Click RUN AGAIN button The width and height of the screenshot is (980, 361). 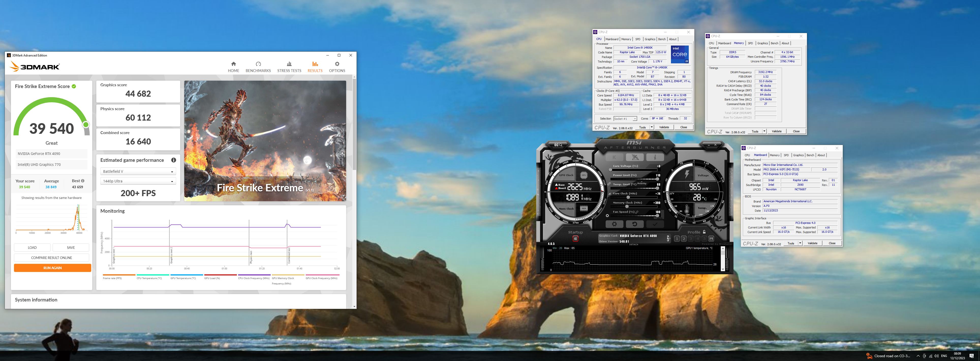coord(53,268)
